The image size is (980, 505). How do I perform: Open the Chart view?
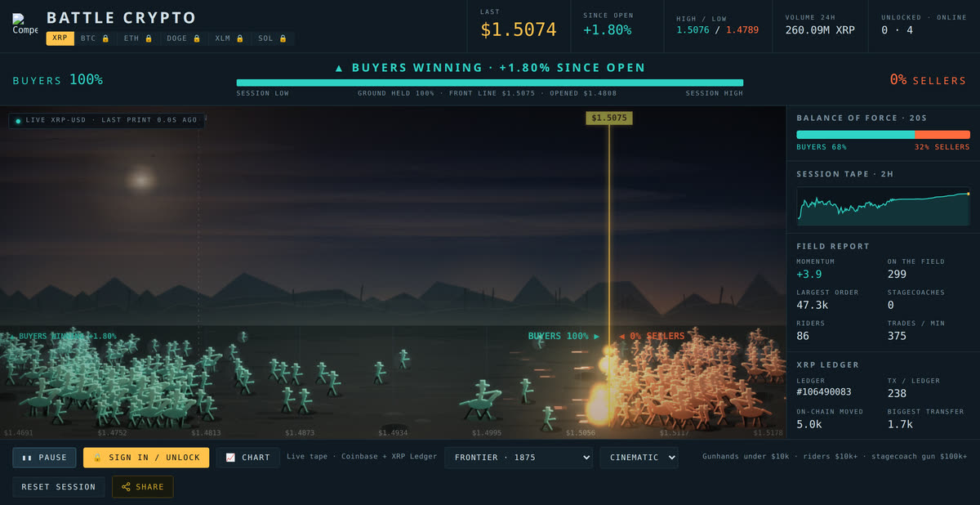click(x=247, y=458)
